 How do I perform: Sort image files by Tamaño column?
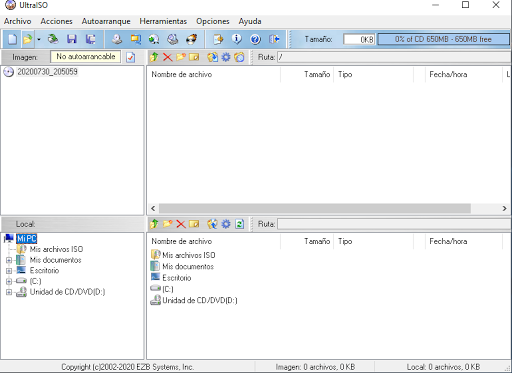click(x=307, y=74)
